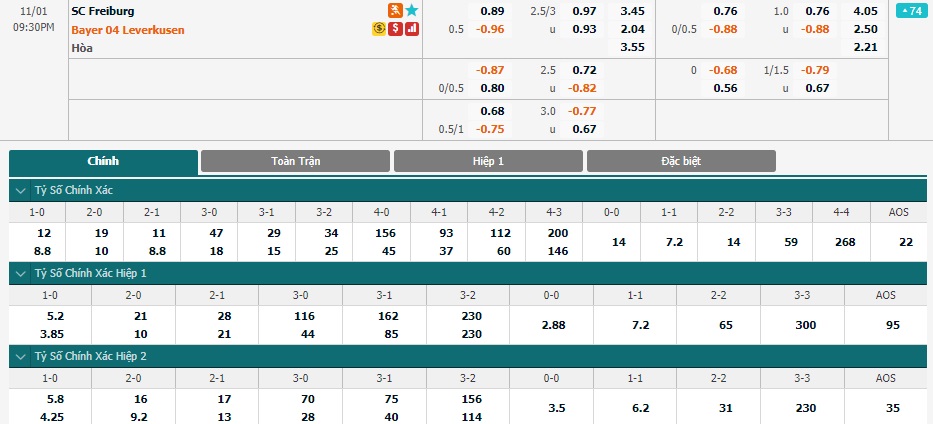This screenshot has width=933, height=424.
Task: Open the red bar-chart statistics icon
Action: click(412, 29)
